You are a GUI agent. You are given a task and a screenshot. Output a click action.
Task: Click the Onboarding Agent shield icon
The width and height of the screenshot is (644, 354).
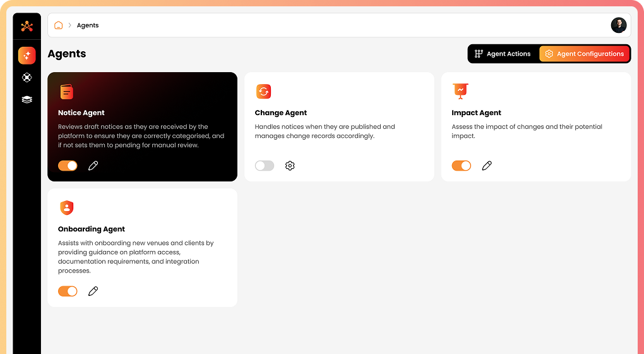tap(66, 207)
